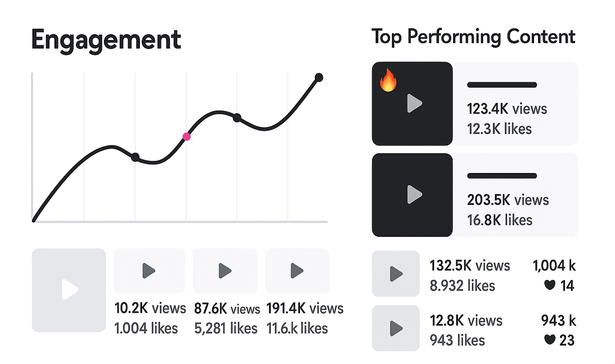Click the heart icon beside 14
This screenshot has width=615, height=364.
549,284
